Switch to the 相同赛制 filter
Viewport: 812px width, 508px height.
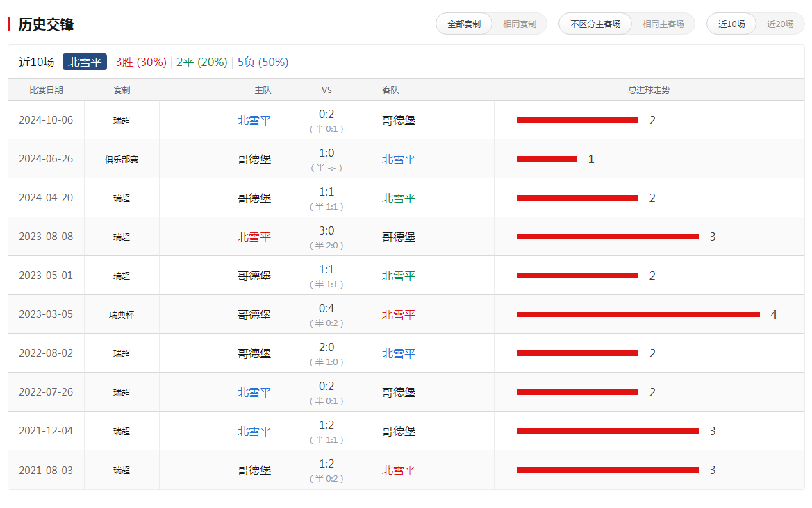(520, 24)
